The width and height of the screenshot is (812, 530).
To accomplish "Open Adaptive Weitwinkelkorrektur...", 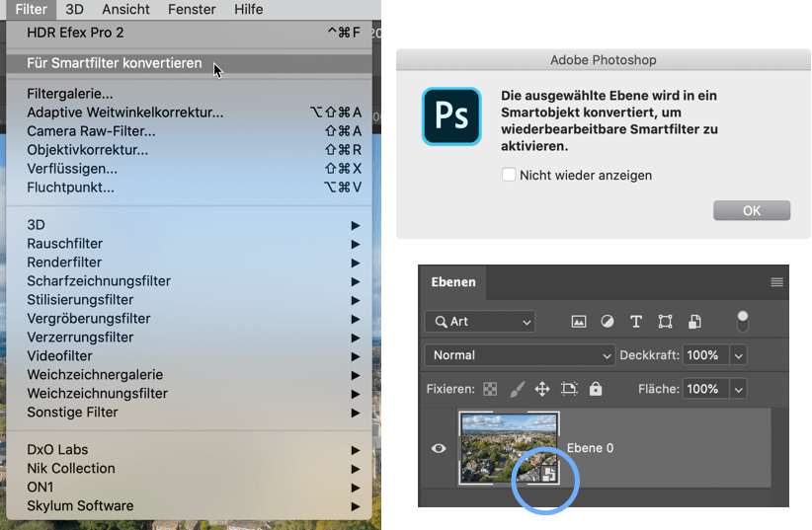I will [189, 113].
